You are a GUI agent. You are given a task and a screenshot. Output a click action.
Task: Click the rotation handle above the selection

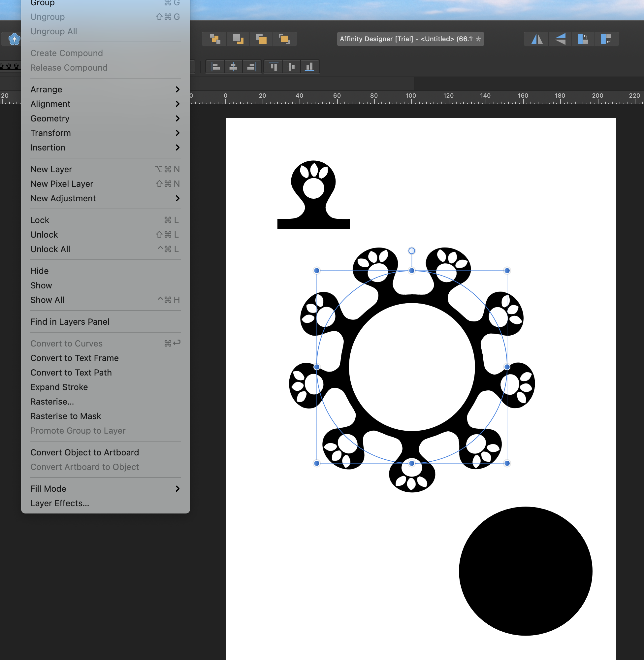[412, 251]
